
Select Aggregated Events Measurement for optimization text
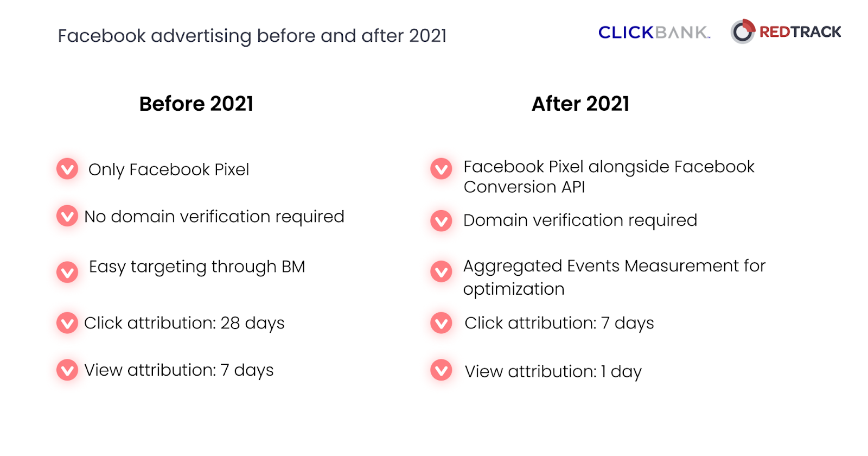point(615,277)
